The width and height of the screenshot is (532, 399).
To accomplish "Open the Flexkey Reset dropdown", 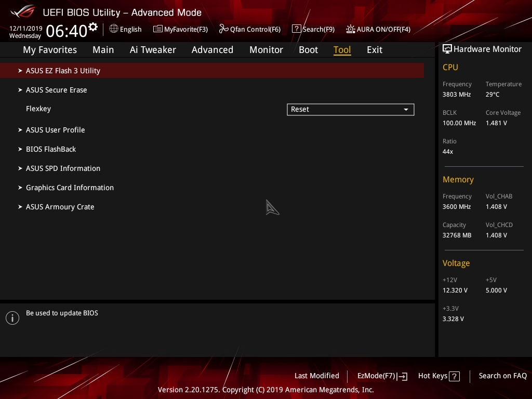I will [350, 109].
